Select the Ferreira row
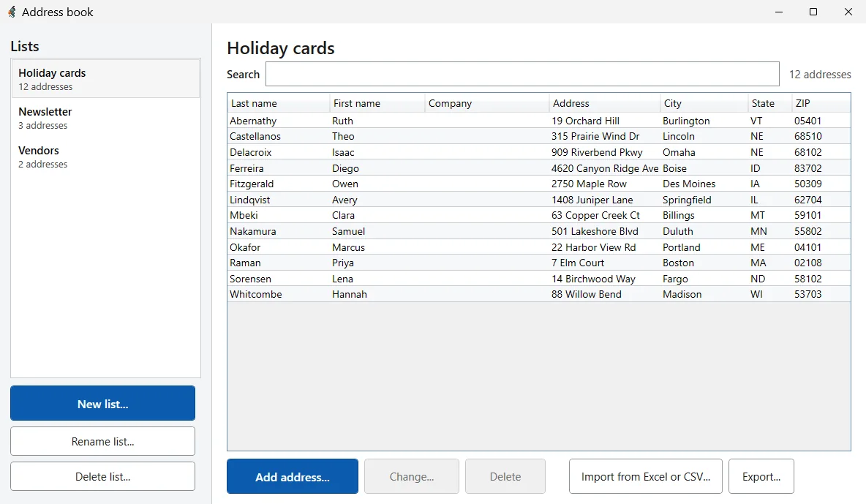The image size is (866, 504). (538, 168)
